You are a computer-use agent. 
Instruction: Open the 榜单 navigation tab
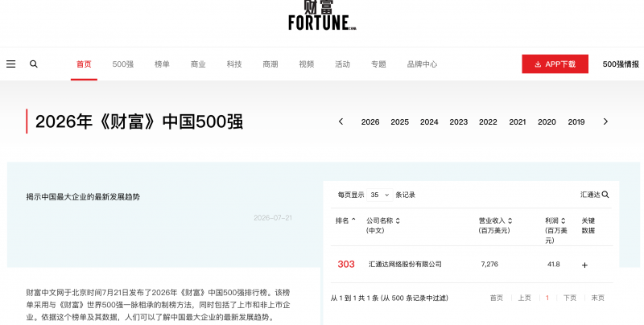162,64
